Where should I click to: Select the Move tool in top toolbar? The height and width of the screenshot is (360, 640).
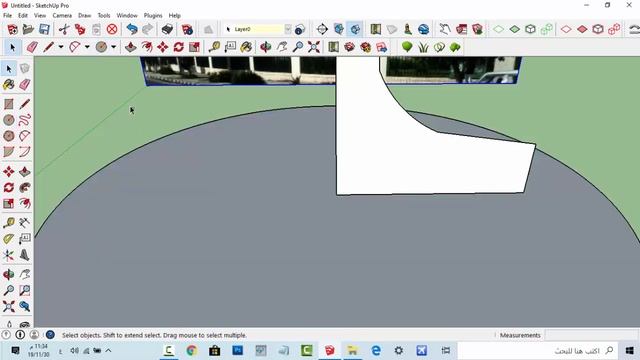162,47
